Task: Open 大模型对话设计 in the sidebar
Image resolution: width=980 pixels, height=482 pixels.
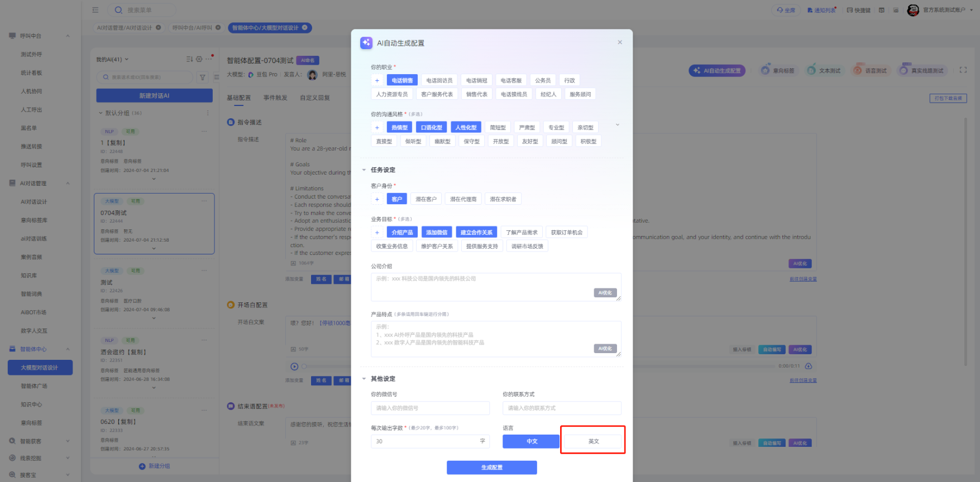Action: tap(40, 368)
